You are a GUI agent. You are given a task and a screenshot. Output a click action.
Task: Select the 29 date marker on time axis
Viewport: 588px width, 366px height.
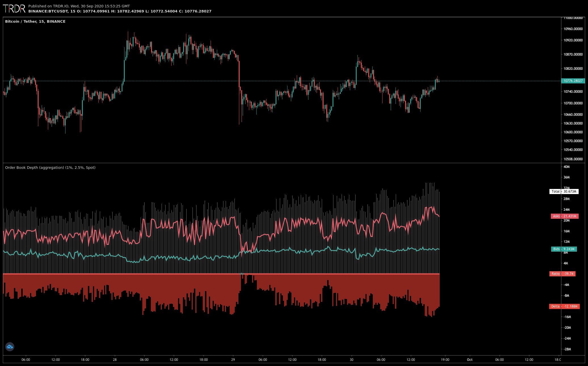pos(233,360)
